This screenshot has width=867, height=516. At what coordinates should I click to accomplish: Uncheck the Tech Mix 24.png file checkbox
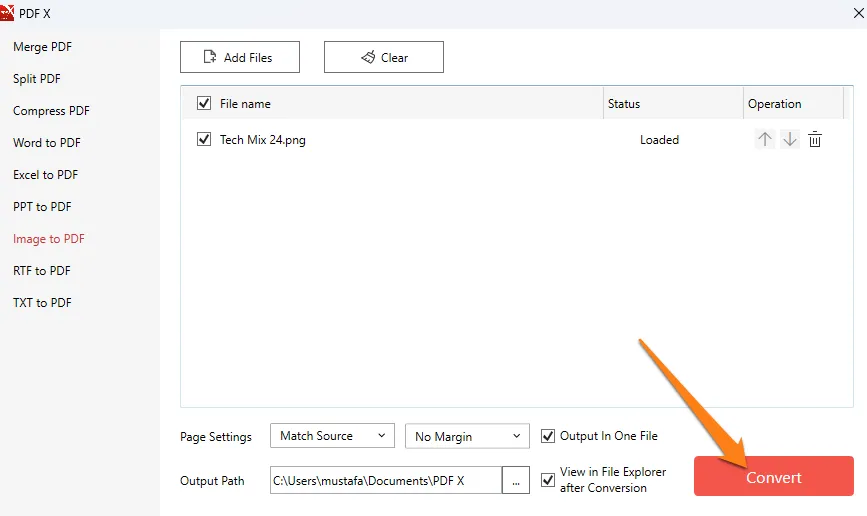pyautogui.click(x=204, y=139)
